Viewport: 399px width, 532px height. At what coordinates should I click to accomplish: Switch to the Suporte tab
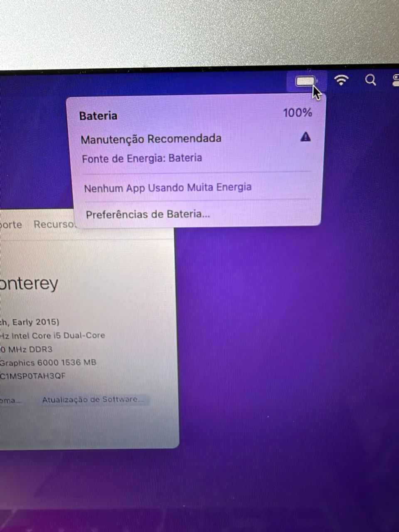tap(11, 224)
